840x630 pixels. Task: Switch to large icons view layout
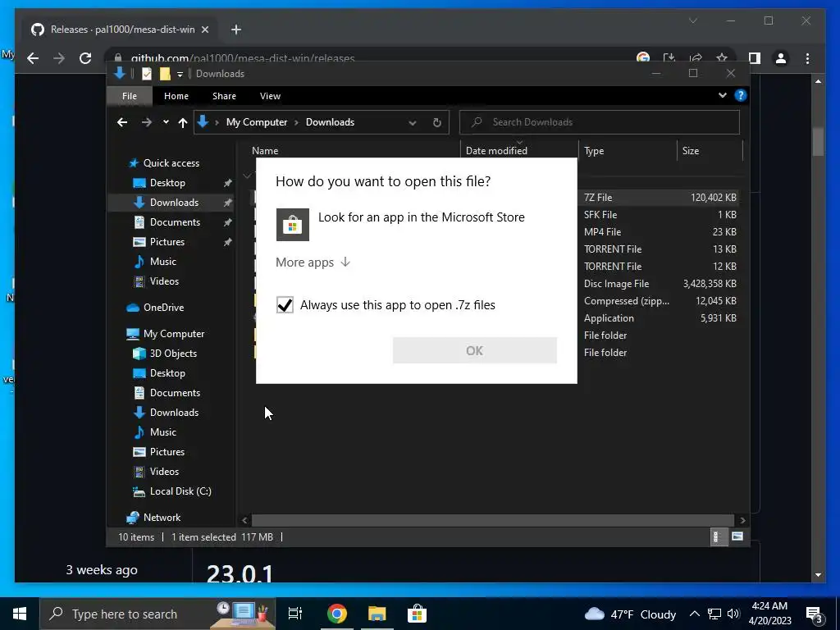pyautogui.click(x=737, y=536)
